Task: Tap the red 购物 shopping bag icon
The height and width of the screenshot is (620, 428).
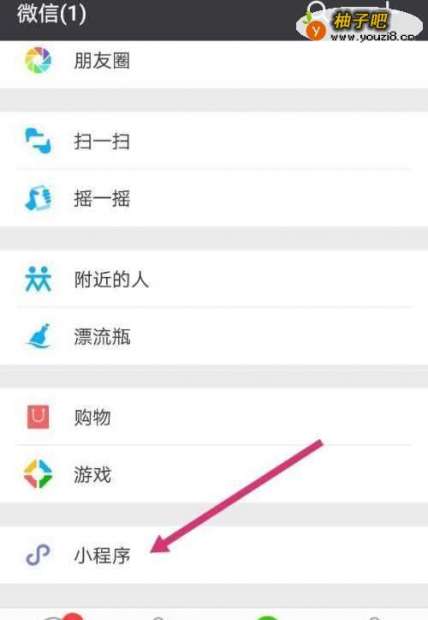Action: pos(38,417)
